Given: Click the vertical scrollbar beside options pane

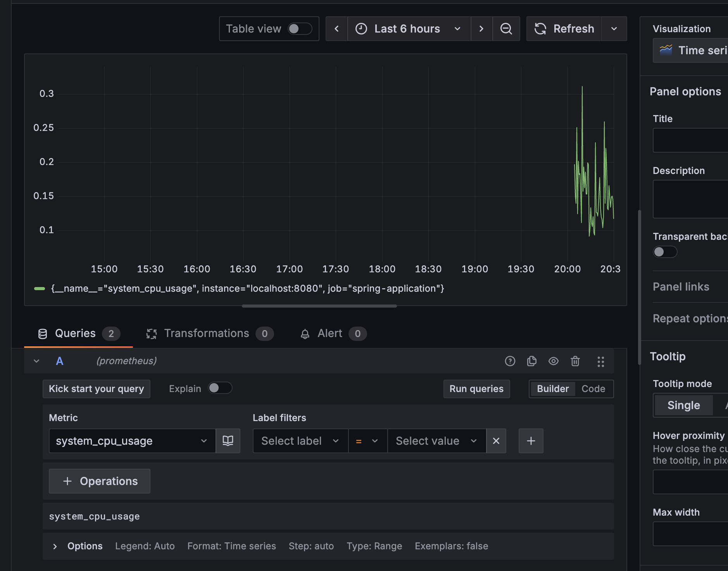Looking at the screenshot, I should click(x=640, y=287).
